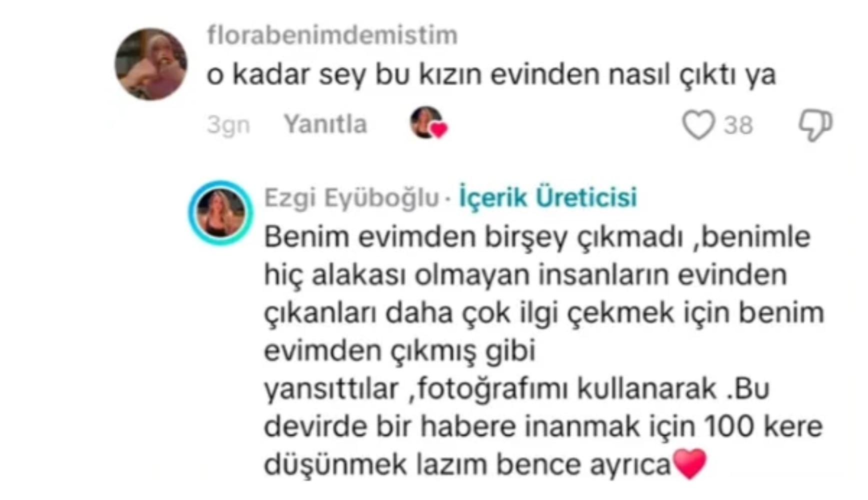The height and width of the screenshot is (500, 868).
Task: Click the pink heart badge on small avatar
Action: [439, 130]
